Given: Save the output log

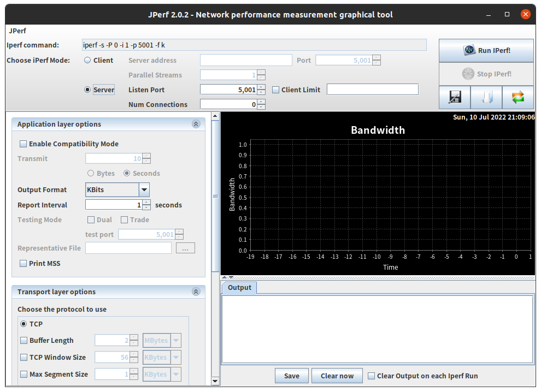Looking at the screenshot, I should point(292,376).
